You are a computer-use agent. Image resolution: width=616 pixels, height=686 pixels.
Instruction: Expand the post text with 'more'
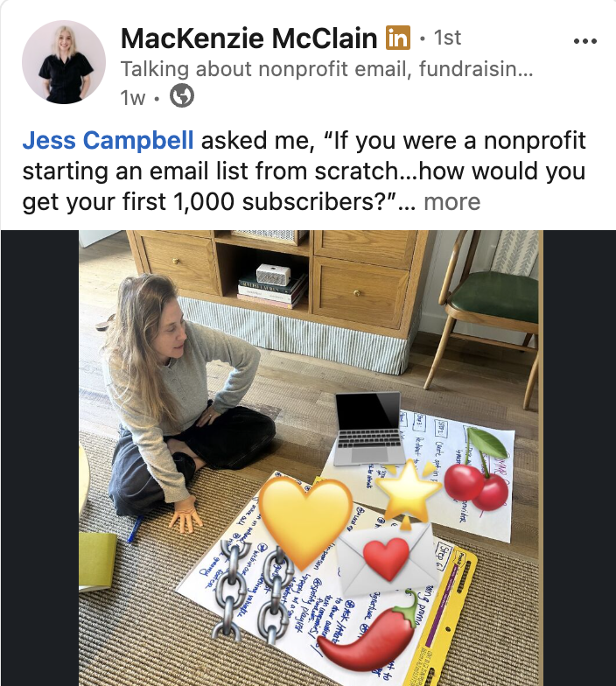451,201
